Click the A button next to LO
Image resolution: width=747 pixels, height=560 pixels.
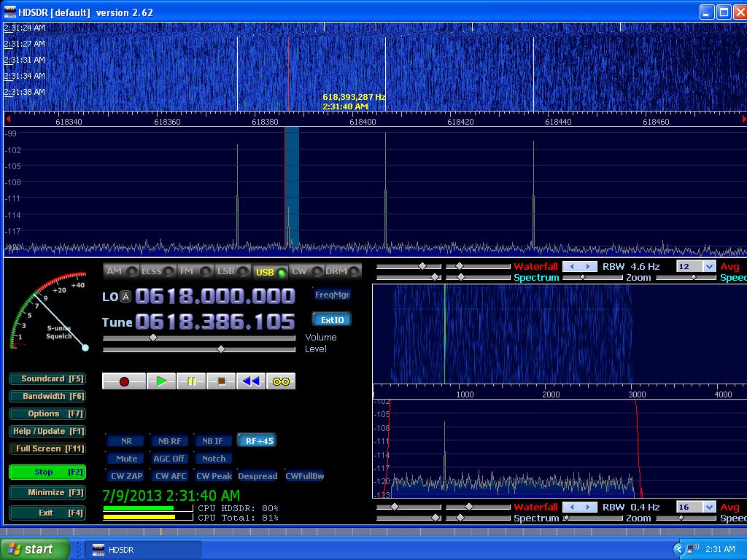[125, 297]
